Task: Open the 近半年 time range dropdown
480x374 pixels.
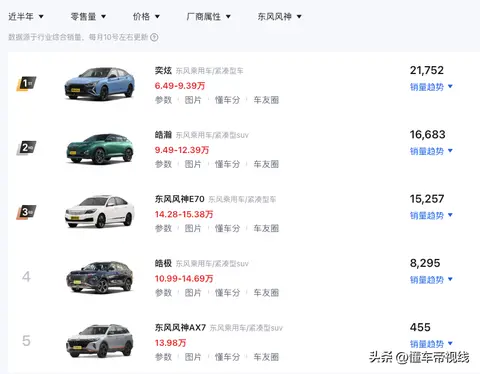Action: (26, 16)
